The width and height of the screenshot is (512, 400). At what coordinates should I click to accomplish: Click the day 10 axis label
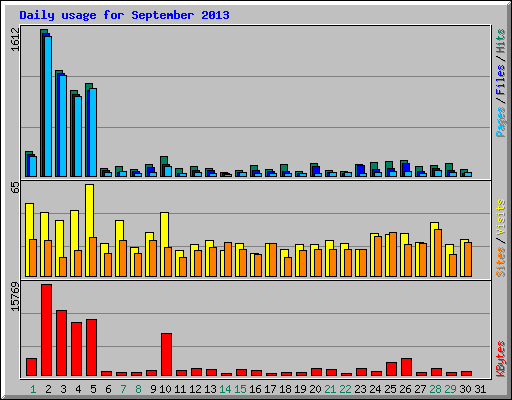[x=165, y=389]
